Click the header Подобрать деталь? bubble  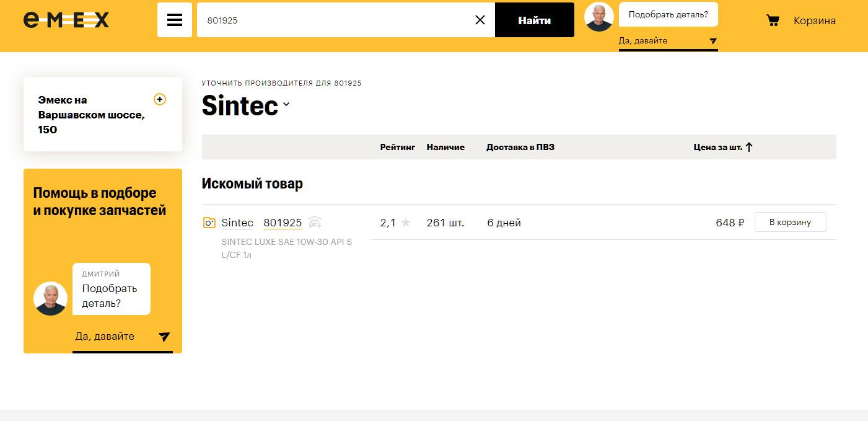click(x=669, y=14)
